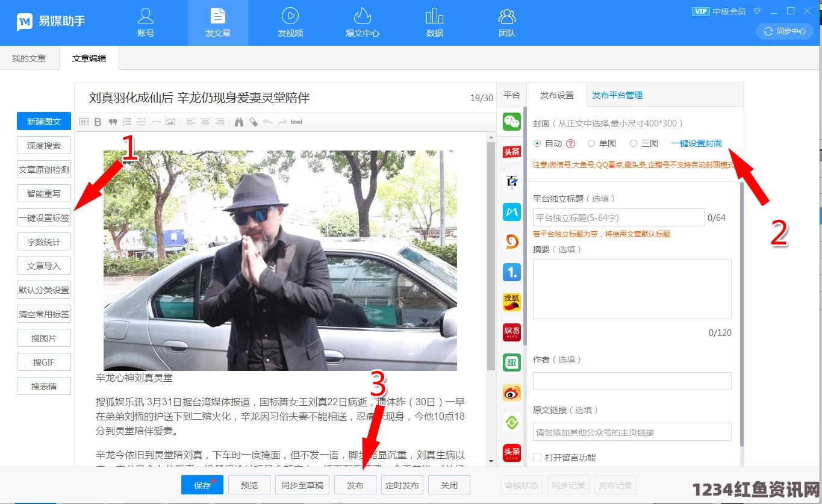Insert an H1 heading from editor toolbar
The height and width of the screenshot is (504, 822).
coord(84,122)
